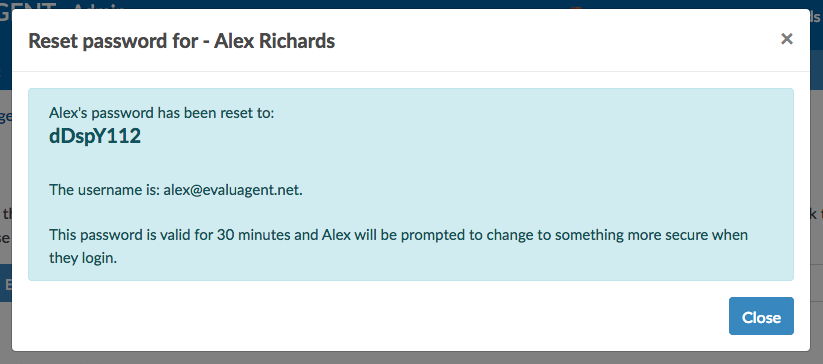This screenshot has width=823, height=364.
Task: Click the blue Close button
Action: [x=761, y=316]
